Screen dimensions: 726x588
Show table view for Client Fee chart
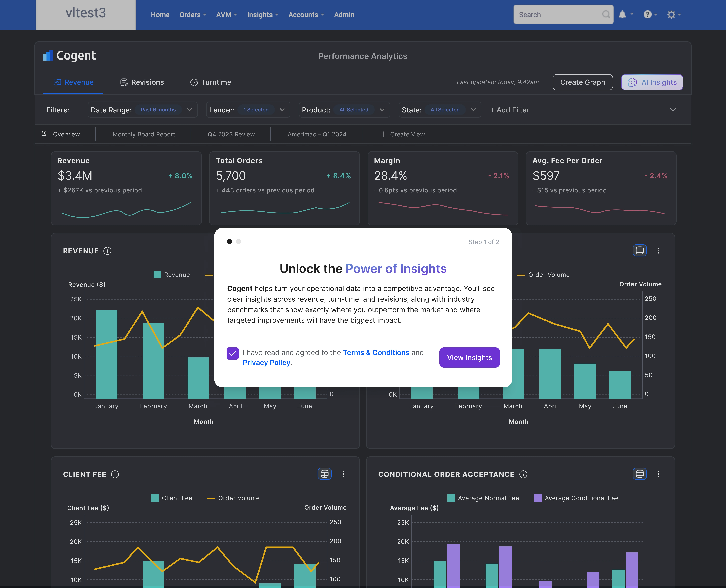click(324, 474)
